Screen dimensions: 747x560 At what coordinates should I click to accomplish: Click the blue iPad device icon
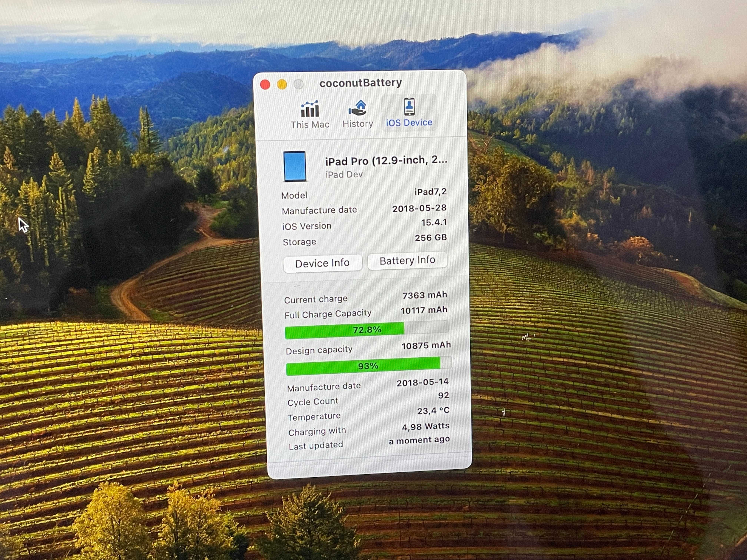coord(294,166)
